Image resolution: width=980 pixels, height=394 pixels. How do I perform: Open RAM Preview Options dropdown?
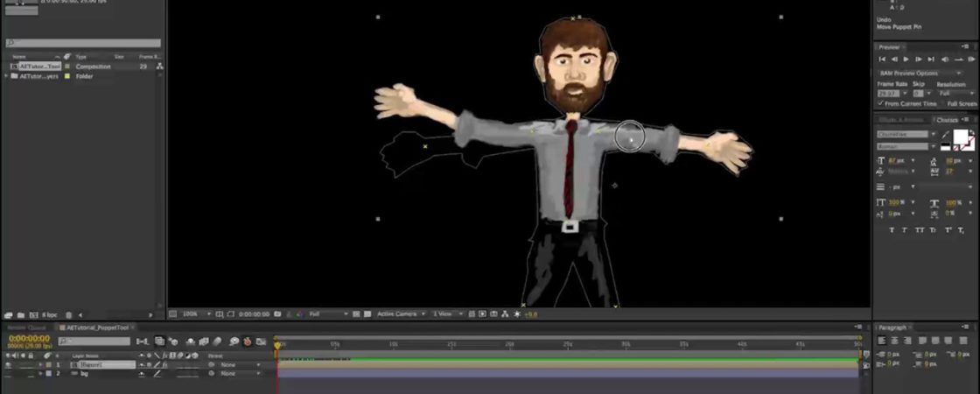pyautogui.click(x=920, y=74)
